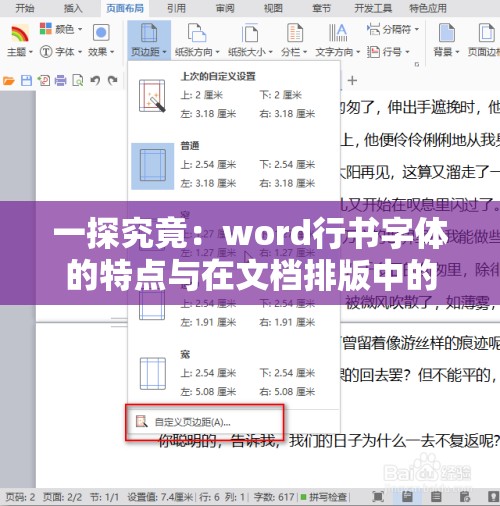The height and width of the screenshot is (506, 500).
Task: Click the 纸张方向 orientation icon
Action: point(197,33)
